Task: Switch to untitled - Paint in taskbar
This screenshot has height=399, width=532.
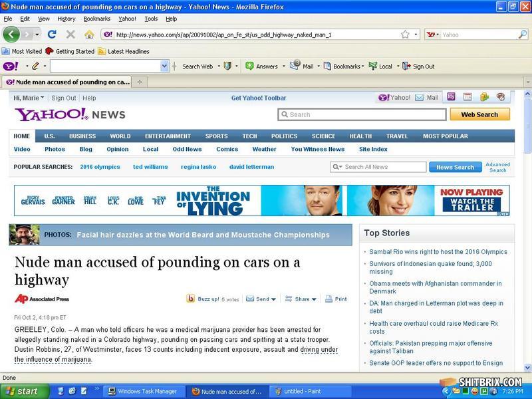Action: [x=311, y=391]
